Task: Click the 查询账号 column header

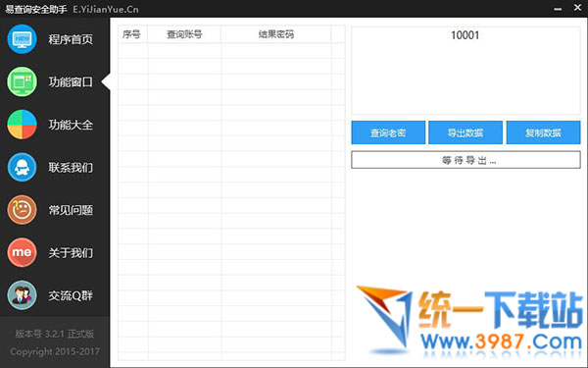Action: pyautogui.click(x=184, y=34)
